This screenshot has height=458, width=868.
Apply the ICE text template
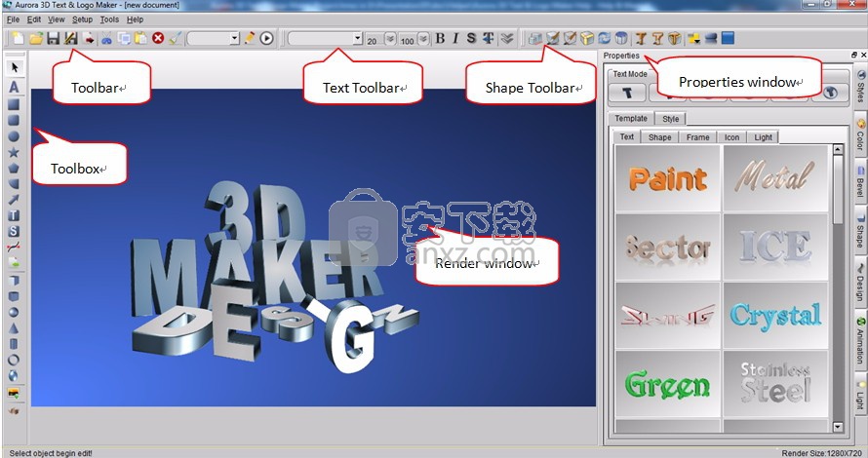click(x=775, y=247)
